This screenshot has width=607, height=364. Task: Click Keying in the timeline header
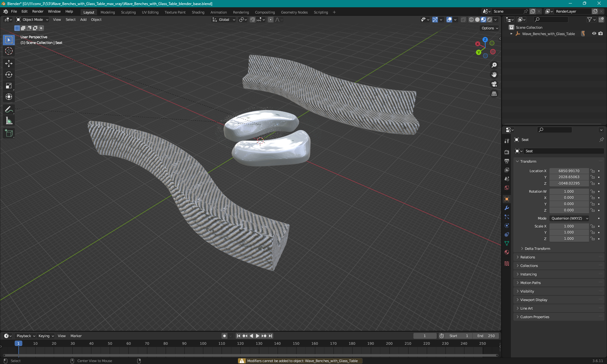click(x=46, y=336)
